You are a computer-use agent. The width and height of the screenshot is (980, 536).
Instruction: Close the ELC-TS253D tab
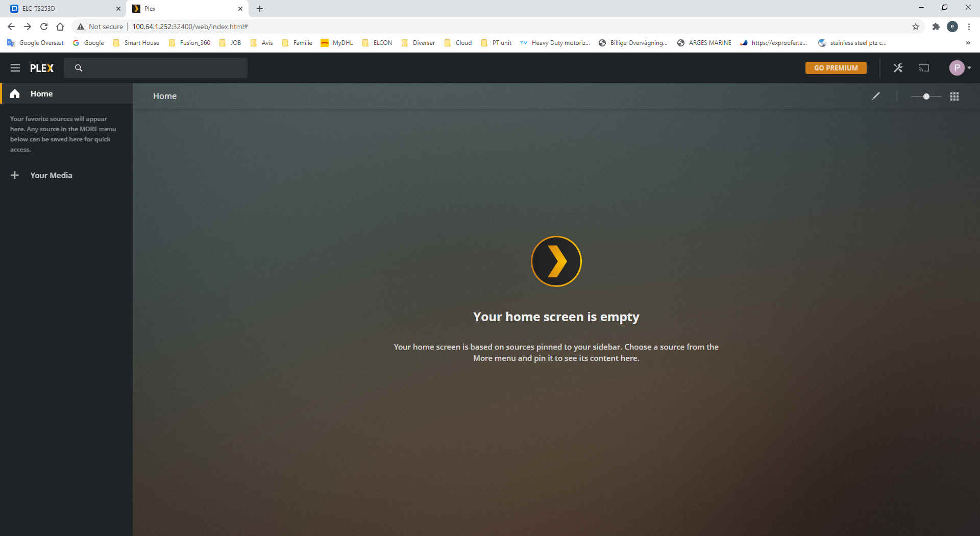pyautogui.click(x=118, y=9)
